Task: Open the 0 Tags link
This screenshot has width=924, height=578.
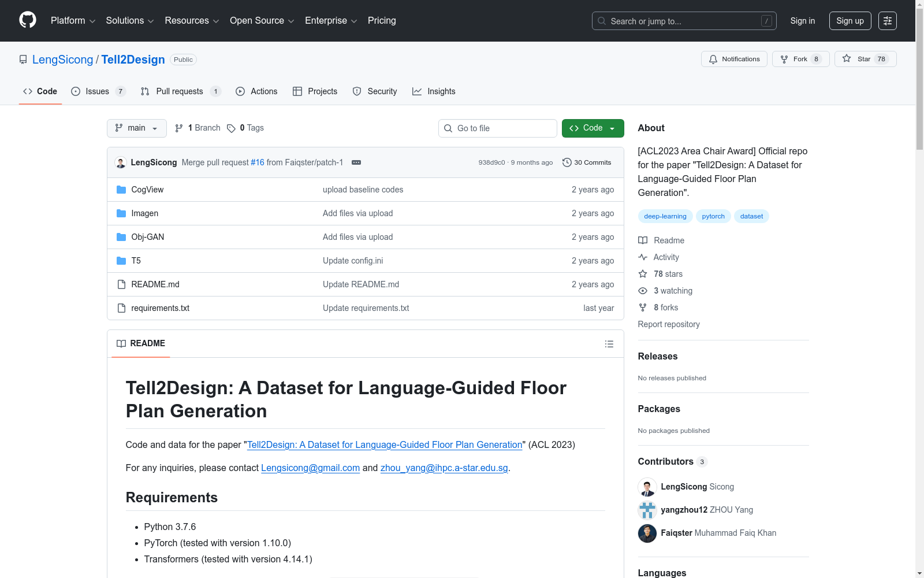Action: point(245,128)
